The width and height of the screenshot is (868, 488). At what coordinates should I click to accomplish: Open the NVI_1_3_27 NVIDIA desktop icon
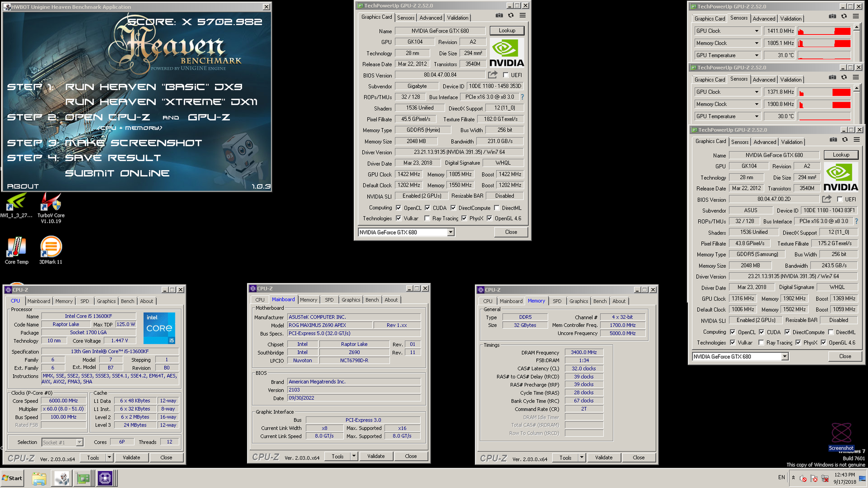tap(16, 206)
